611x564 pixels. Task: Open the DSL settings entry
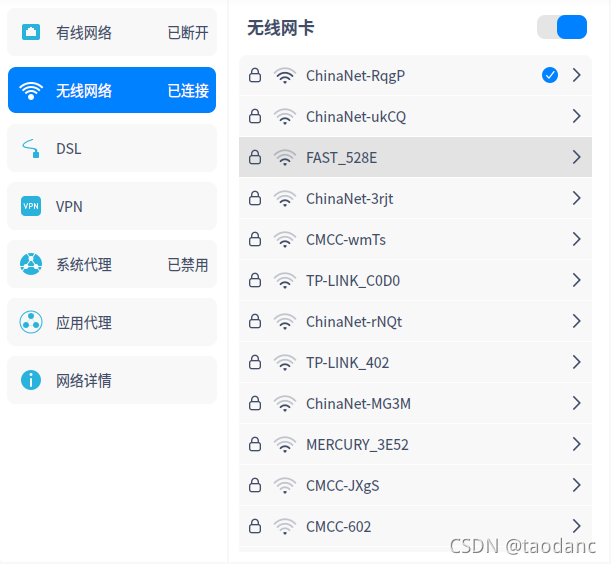pyautogui.click(x=112, y=148)
